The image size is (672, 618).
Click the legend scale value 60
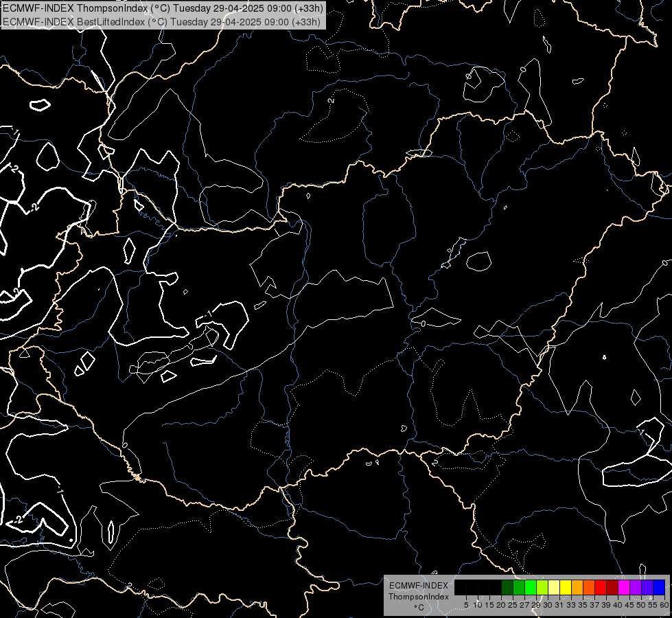point(664,605)
